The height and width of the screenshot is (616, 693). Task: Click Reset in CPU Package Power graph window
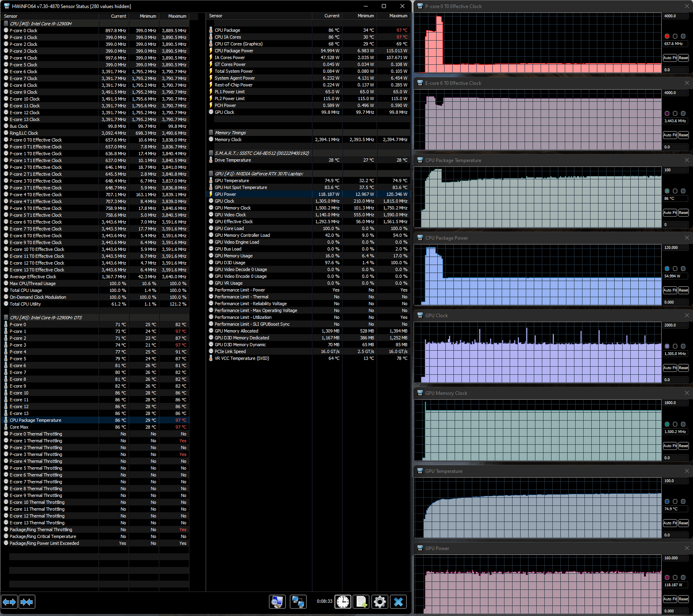pyautogui.click(x=683, y=290)
